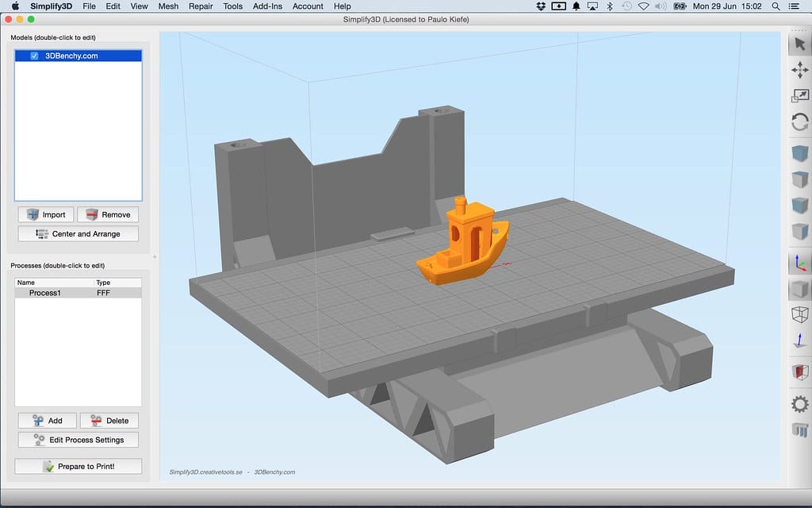
Task: Mute the system volume icon
Action: point(660,6)
